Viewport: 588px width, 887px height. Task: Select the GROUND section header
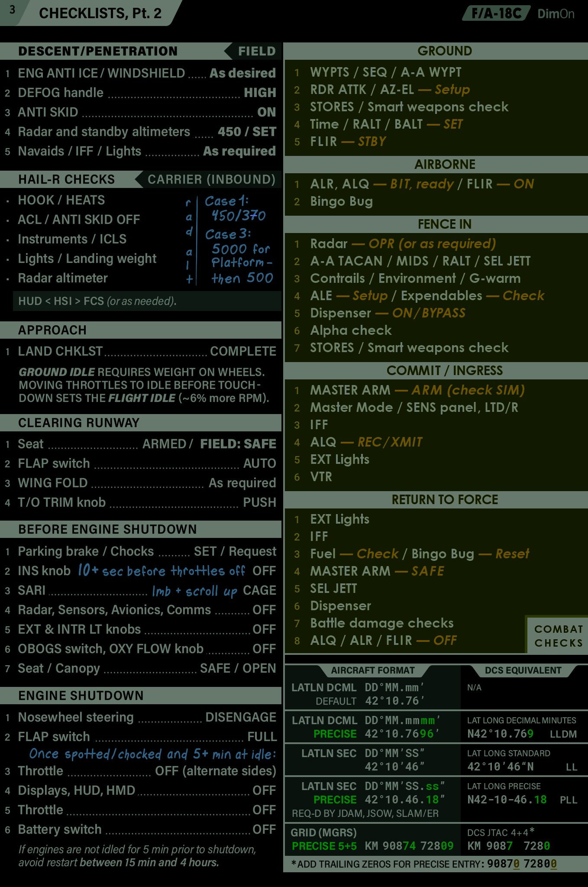click(x=444, y=51)
